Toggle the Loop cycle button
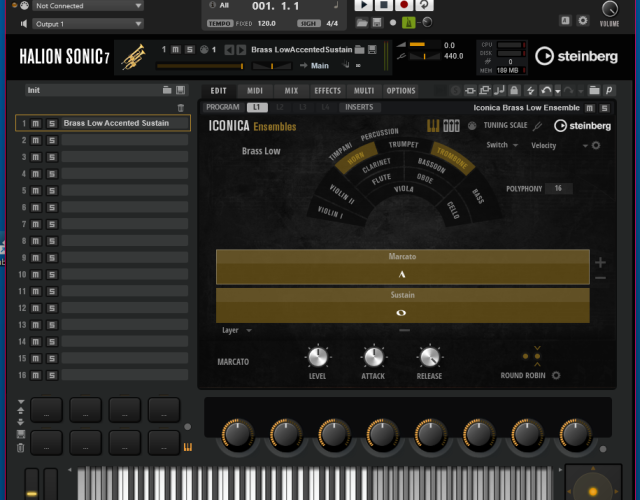Screen dimensions: 640x500 click(424, 4)
